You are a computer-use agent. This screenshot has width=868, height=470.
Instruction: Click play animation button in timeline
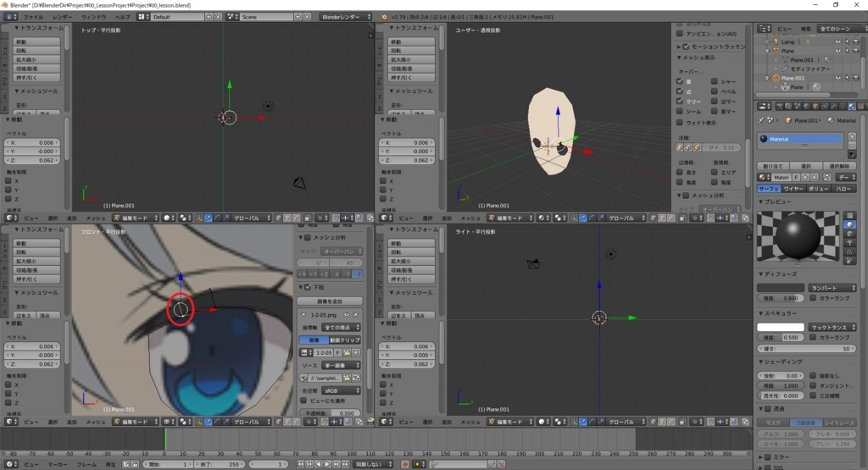point(327,464)
